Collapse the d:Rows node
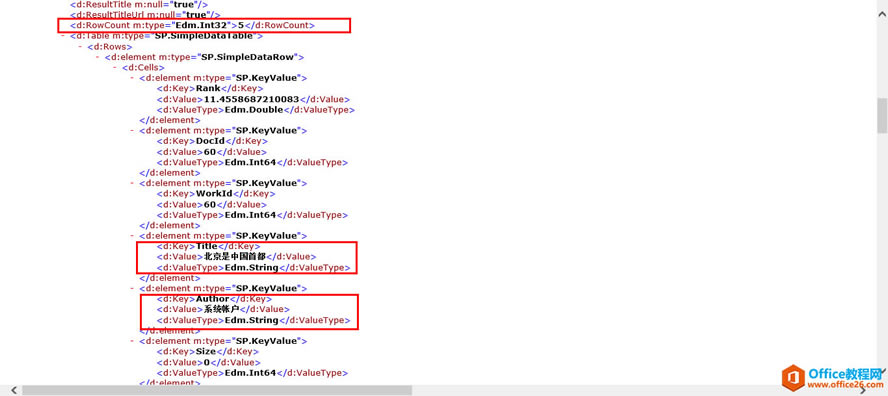Screen dimensions: 888x396 pos(80,47)
